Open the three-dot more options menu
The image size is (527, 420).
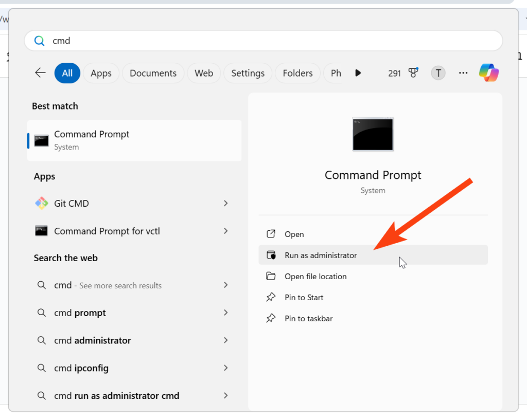click(x=463, y=73)
